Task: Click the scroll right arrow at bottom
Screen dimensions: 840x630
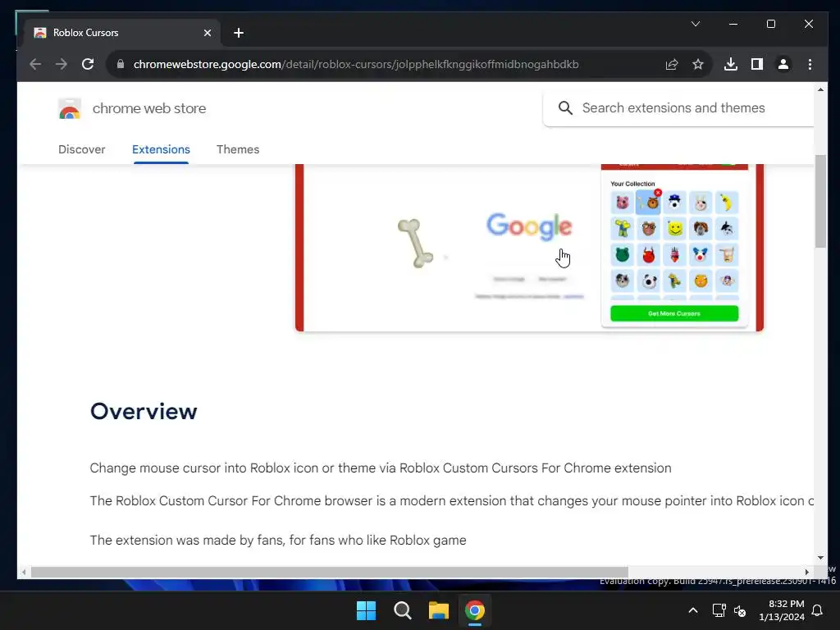Action: click(807, 572)
